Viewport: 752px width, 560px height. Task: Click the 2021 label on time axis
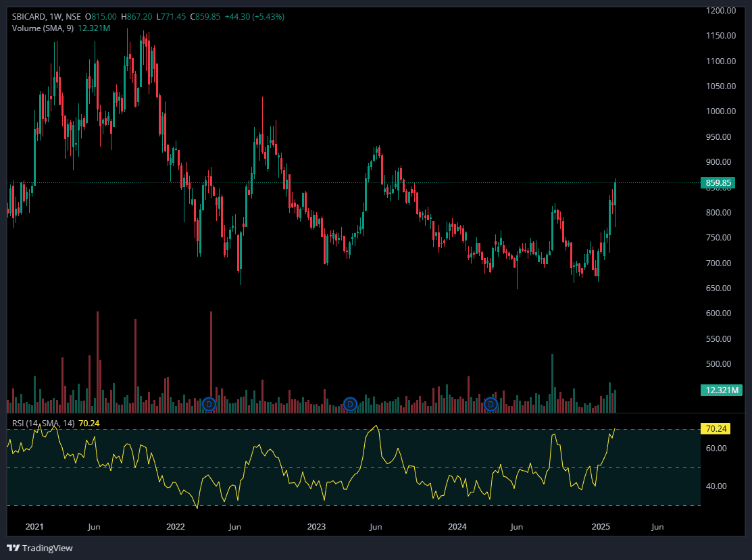34,526
